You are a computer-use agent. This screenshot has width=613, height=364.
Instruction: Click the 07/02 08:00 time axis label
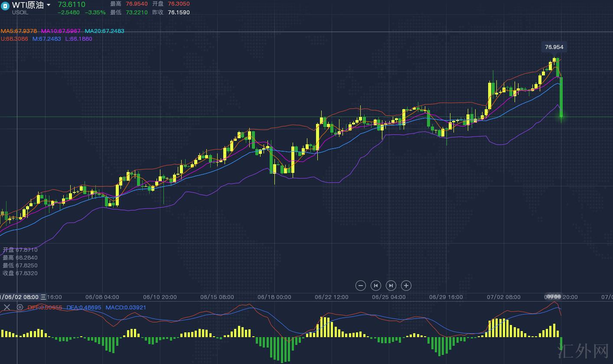pyautogui.click(x=503, y=297)
